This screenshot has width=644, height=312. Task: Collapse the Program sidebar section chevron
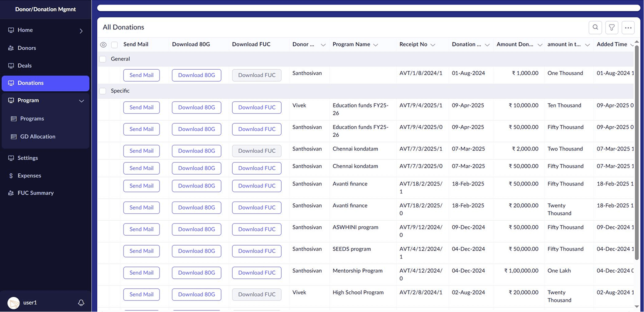(x=81, y=101)
